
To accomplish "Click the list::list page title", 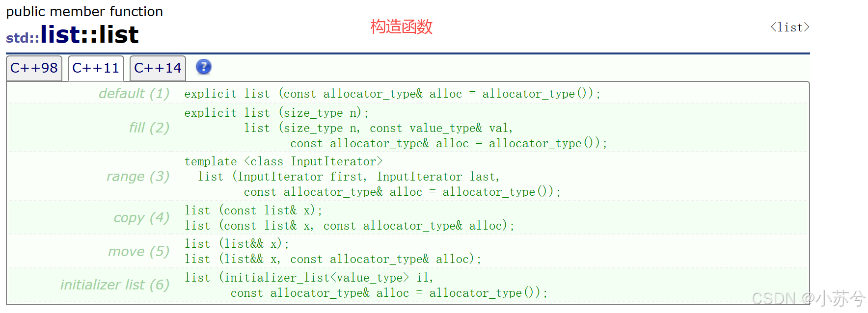I will tap(90, 33).
